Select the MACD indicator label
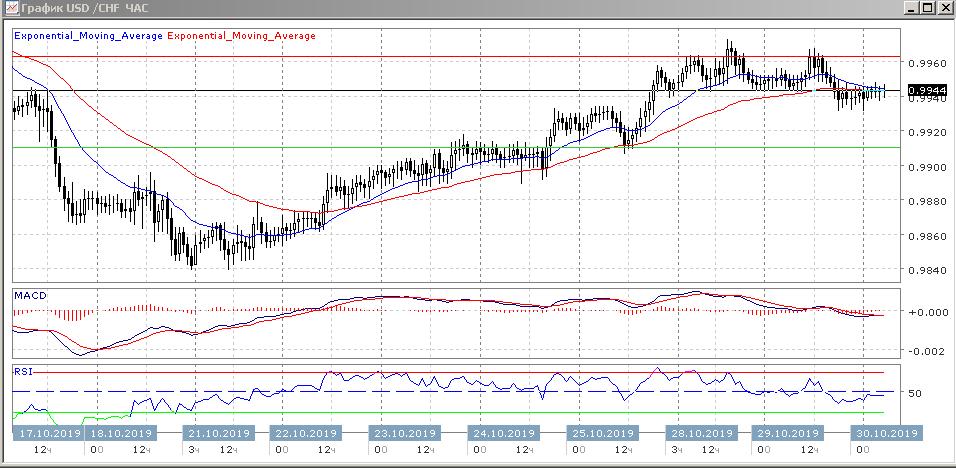This screenshot has height=468, width=956. (28, 296)
